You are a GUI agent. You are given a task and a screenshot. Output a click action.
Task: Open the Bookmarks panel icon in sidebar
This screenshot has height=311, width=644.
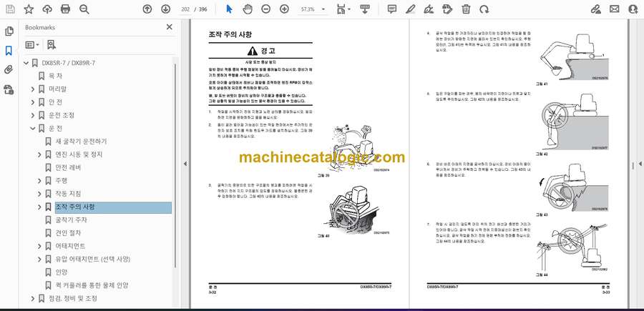(9, 51)
